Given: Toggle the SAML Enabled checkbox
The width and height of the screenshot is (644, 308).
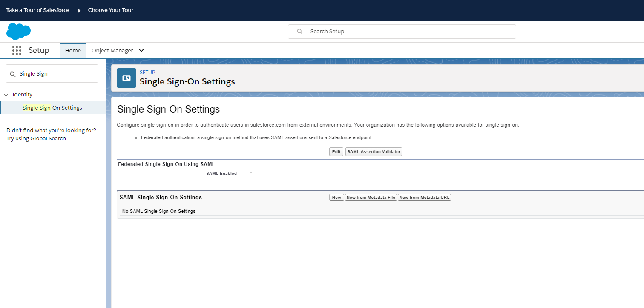Looking at the screenshot, I should tap(250, 175).
